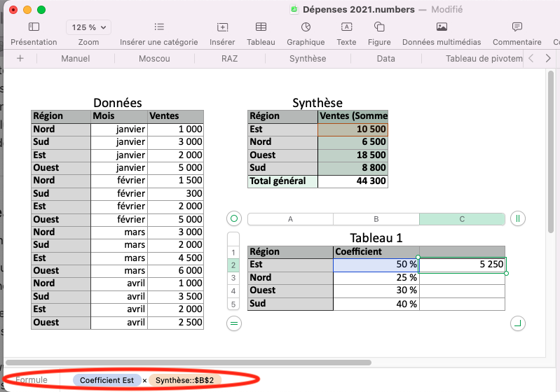Insert a chart using Graphique icon

tap(306, 27)
